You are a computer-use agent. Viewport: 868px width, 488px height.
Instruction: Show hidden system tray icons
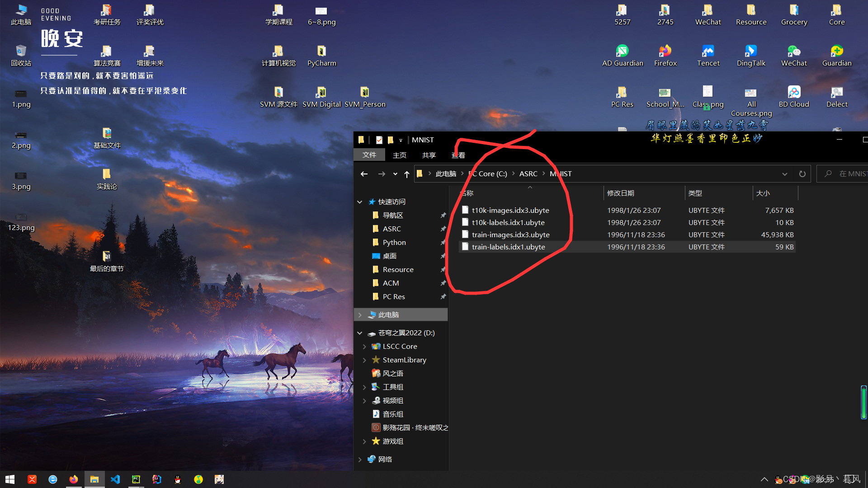pos(764,479)
